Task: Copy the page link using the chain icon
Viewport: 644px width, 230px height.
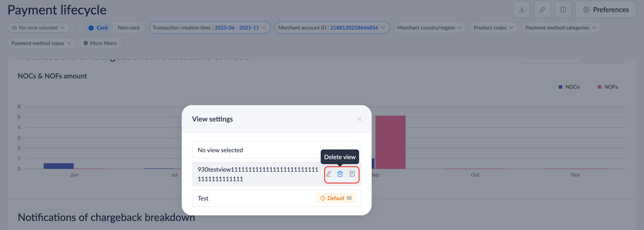Action: point(542,9)
